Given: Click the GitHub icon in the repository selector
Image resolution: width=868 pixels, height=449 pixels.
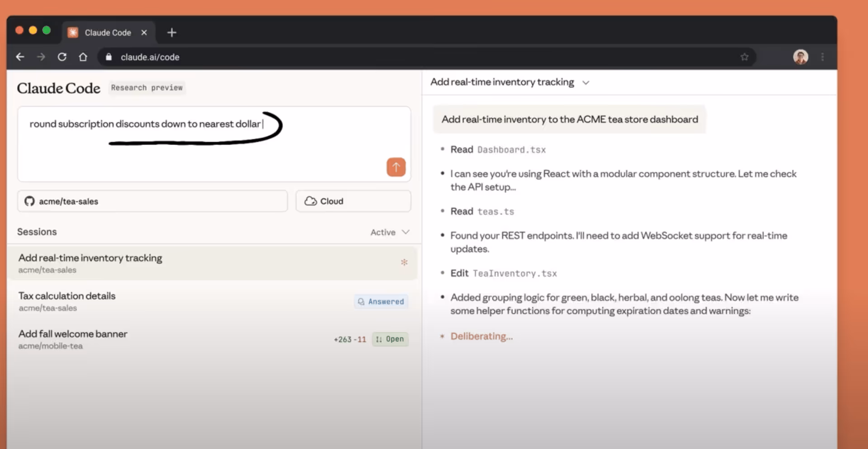Looking at the screenshot, I should click(29, 201).
